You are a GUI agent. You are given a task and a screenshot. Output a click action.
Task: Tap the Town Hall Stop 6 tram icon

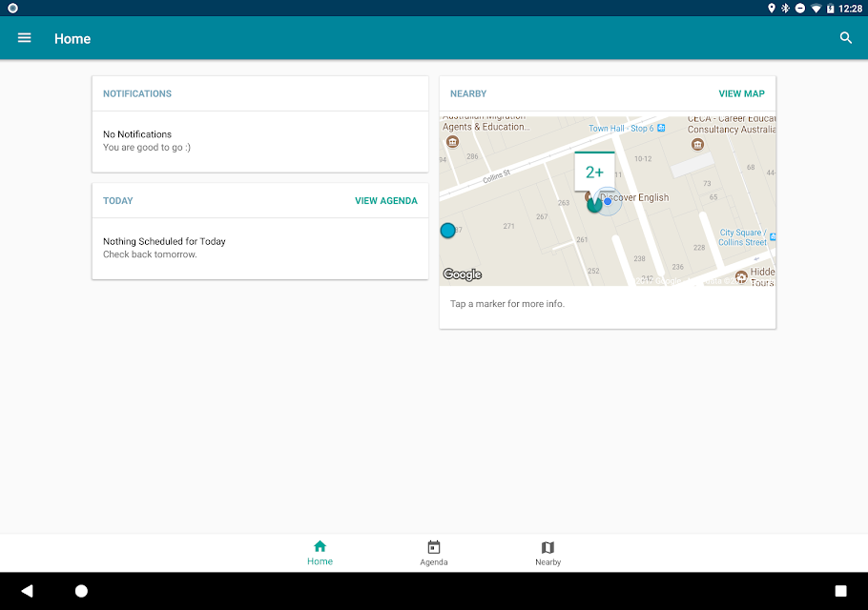click(x=661, y=128)
